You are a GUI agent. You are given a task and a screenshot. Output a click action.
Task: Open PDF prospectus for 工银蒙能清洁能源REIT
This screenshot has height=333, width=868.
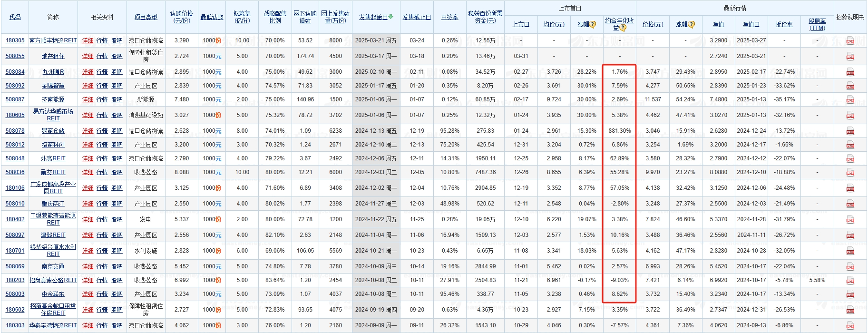click(850, 219)
